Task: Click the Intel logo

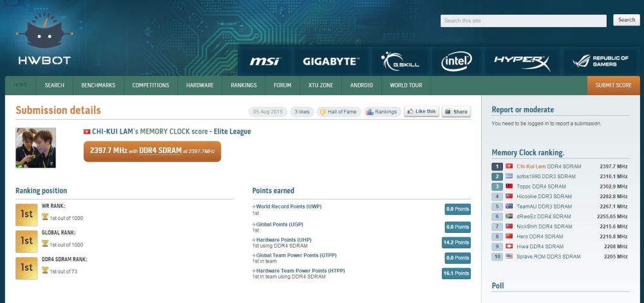Action: 456,61
